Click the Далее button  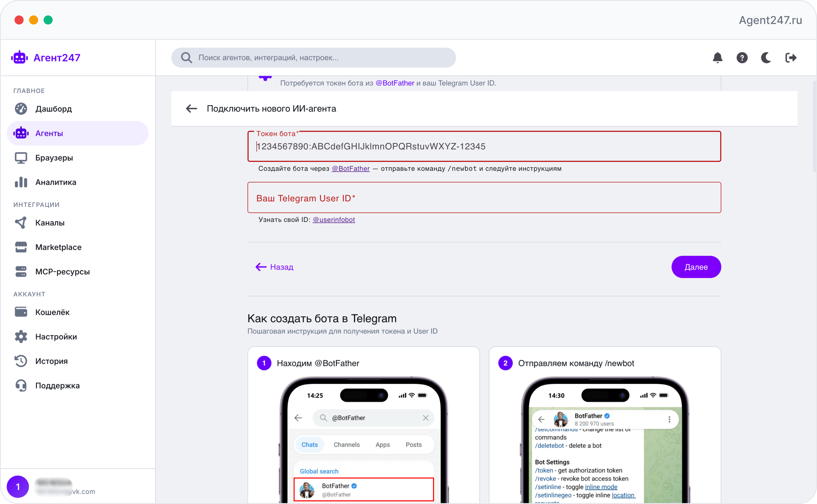pyautogui.click(x=696, y=267)
